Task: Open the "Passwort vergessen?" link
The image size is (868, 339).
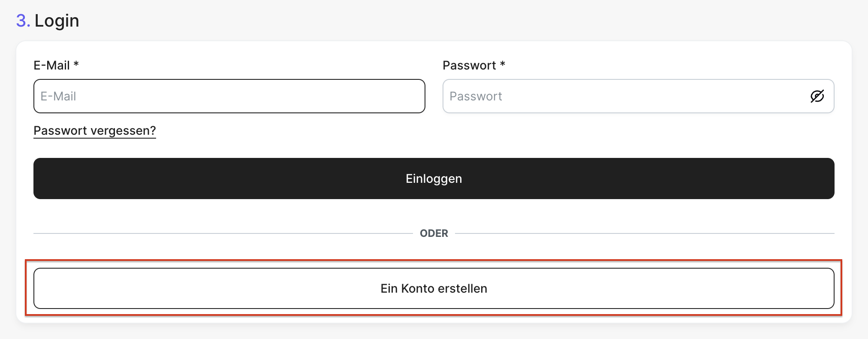Action: pyautogui.click(x=94, y=130)
